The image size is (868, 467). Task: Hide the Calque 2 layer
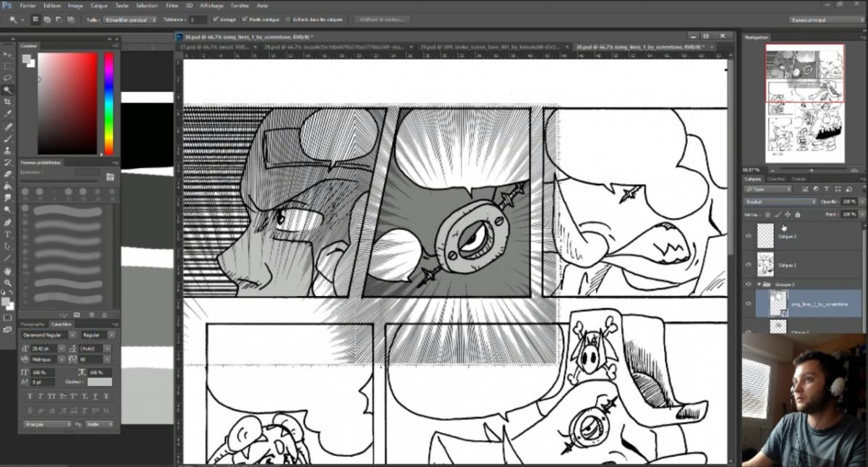coord(749,236)
